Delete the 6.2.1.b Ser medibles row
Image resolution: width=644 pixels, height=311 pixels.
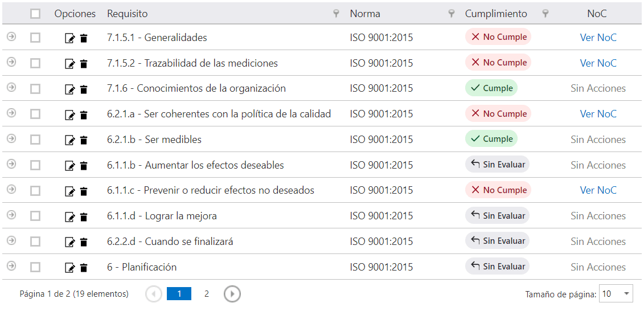[x=84, y=141]
